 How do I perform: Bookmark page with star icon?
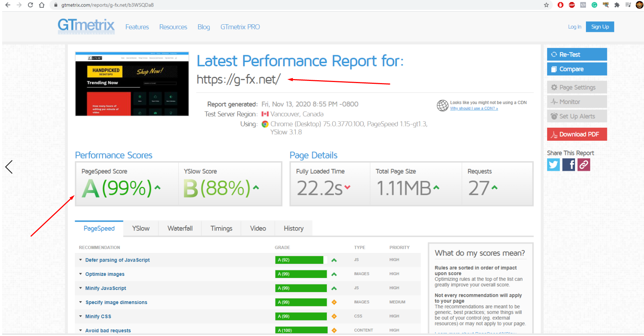[546, 5]
